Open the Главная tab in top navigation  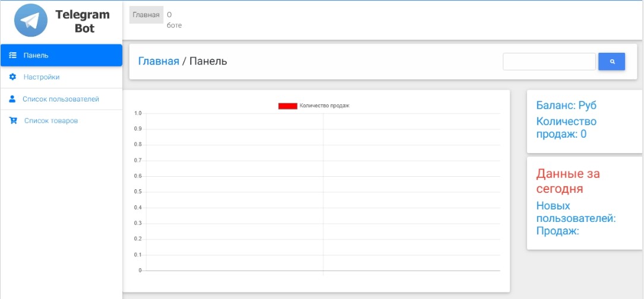click(x=146, y=15)
